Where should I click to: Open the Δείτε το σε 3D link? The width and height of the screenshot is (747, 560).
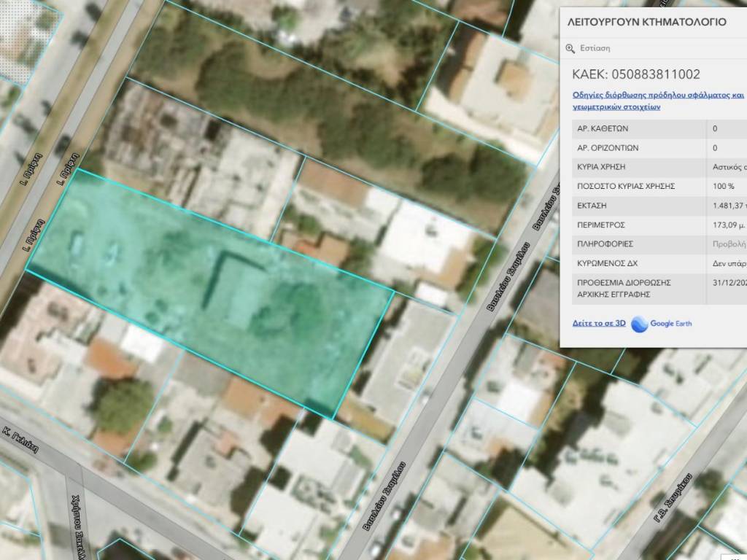pos(599,323)
